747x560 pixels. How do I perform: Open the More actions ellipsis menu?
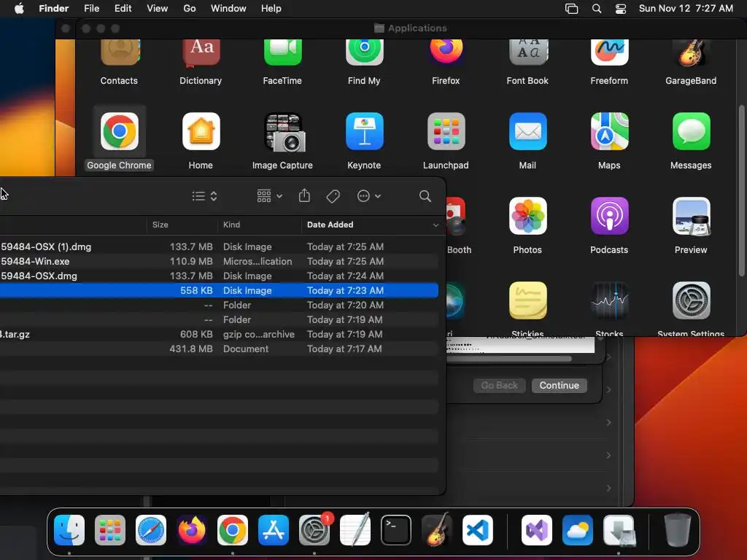[368, 196]
